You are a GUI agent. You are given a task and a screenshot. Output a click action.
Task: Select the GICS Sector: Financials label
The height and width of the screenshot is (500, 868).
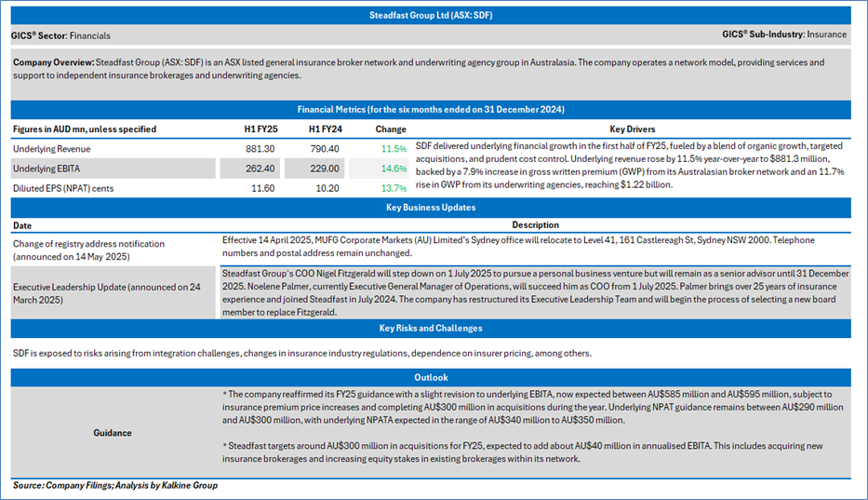[60, 35]
